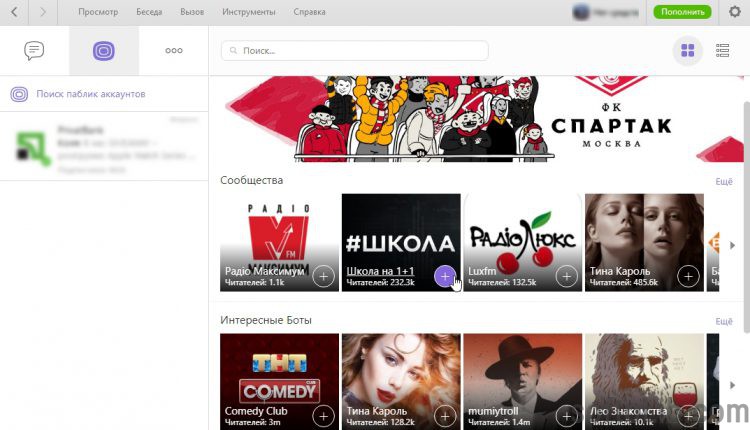The image size is (750, 430).
Task: Open the blurred account avatar at top
Action: click(x=581, y=12)
